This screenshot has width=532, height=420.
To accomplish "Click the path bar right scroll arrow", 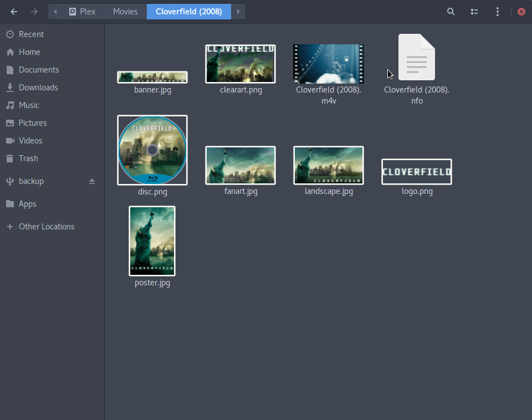I will pyautogui.click(x=238, y=12).
